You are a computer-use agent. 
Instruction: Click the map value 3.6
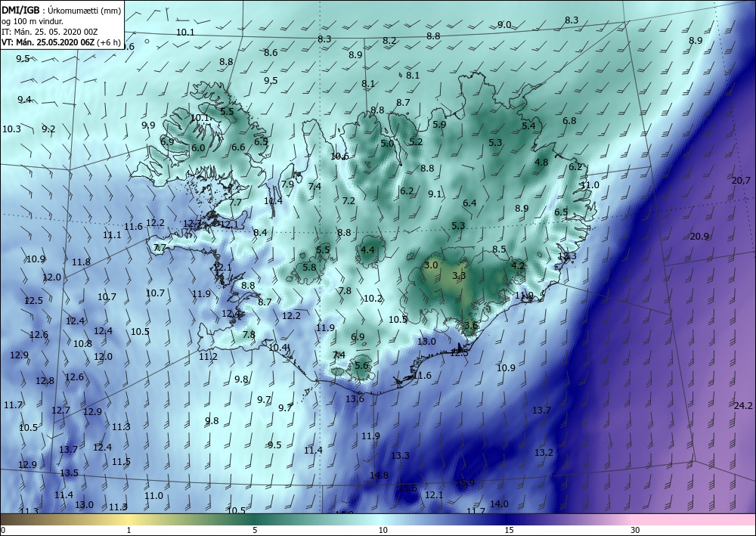coord(471,325)
